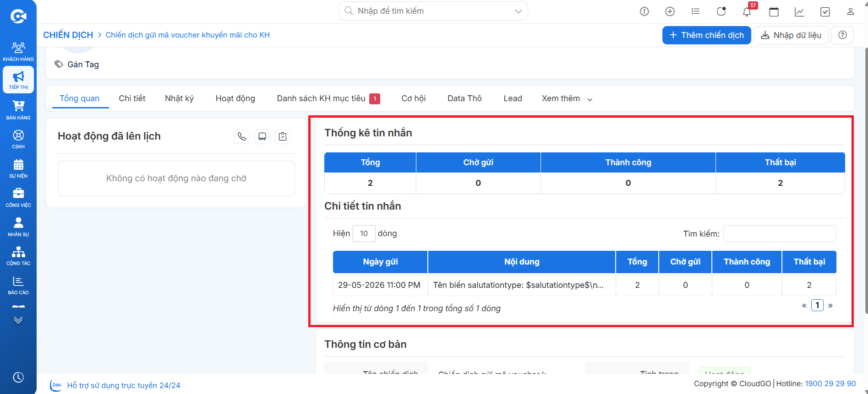The width and height of the screenshot is (868, 394).
Task: Open the Tiếp Thị marketing module
Action: (18, 80)
